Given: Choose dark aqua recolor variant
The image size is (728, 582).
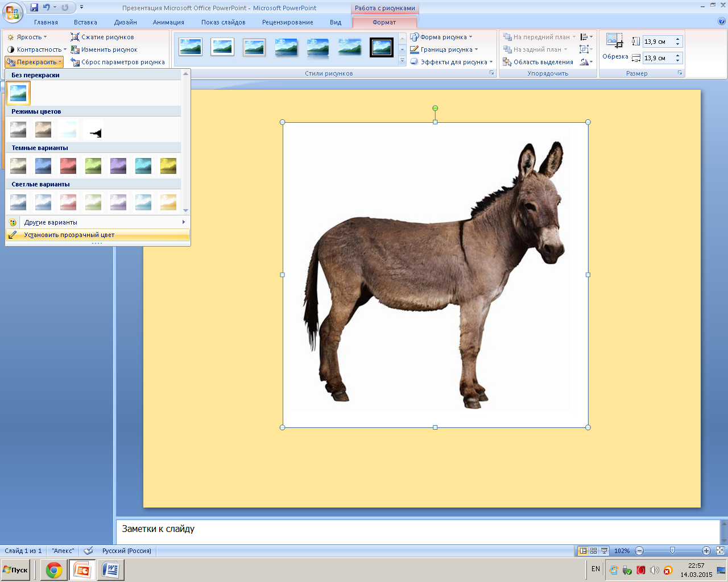Looking at the screenshot, I should (x=143, y=166).
